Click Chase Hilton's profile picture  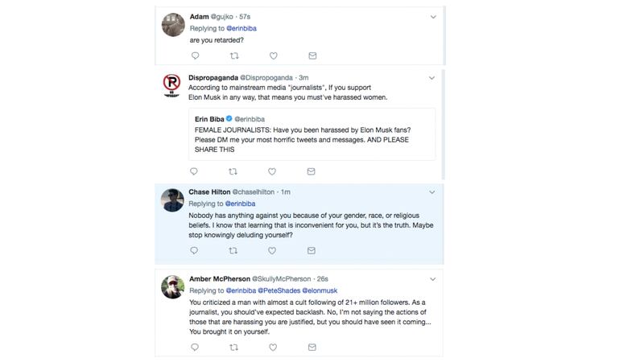172,200
